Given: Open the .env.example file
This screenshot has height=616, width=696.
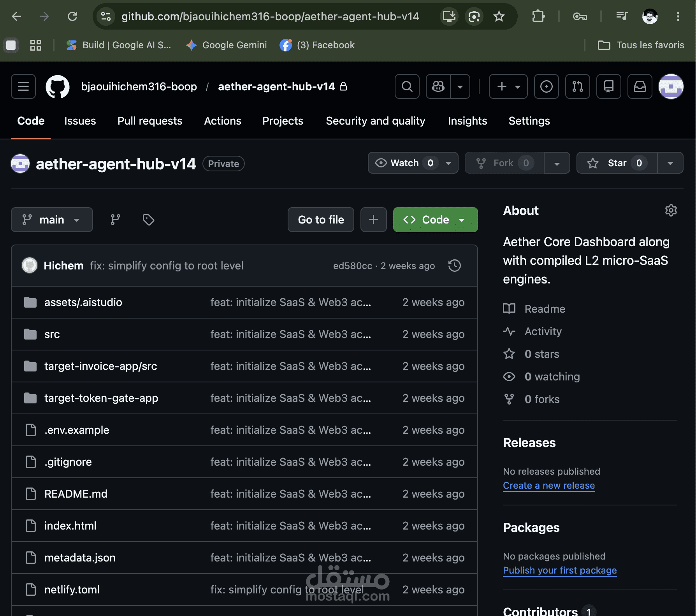Looking at the screenshot, I should 77,430.
